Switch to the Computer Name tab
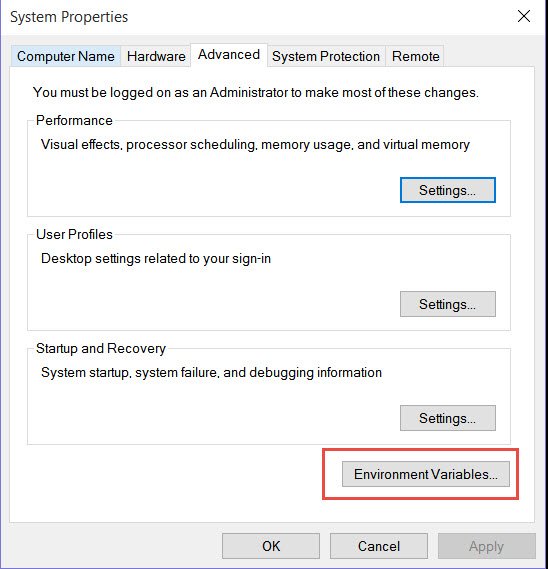The width and height of the screenshot is (548, 569). tap(66, 56)
